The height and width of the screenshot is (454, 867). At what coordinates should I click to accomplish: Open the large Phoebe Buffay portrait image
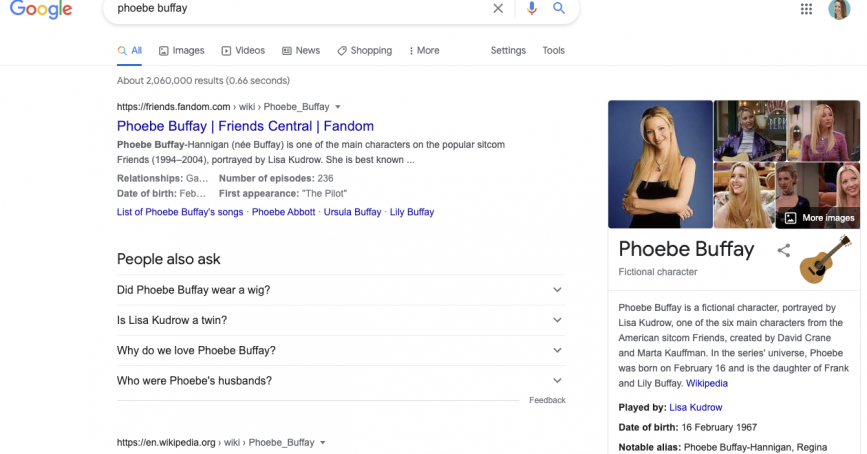(x=660, y=165)
